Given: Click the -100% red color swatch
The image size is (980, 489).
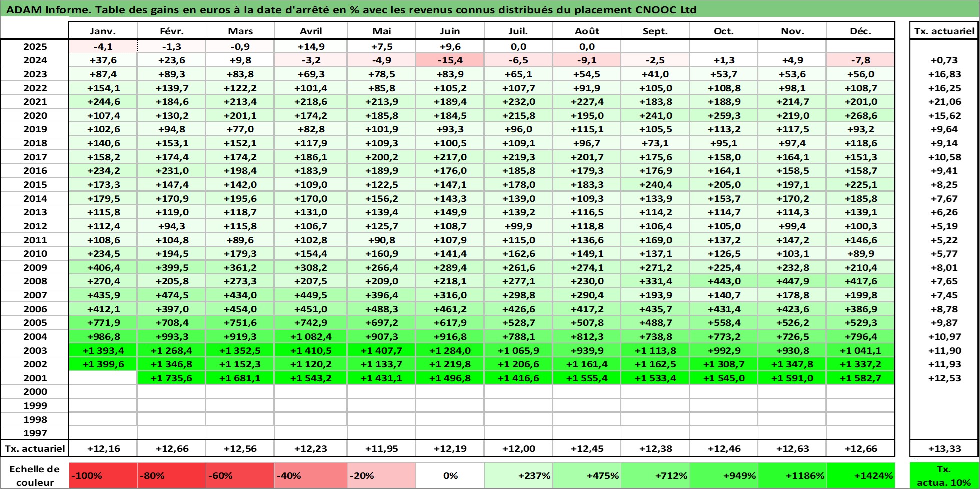Looking at the screenshot, I should pyautogui.click(x=103, y=476).
